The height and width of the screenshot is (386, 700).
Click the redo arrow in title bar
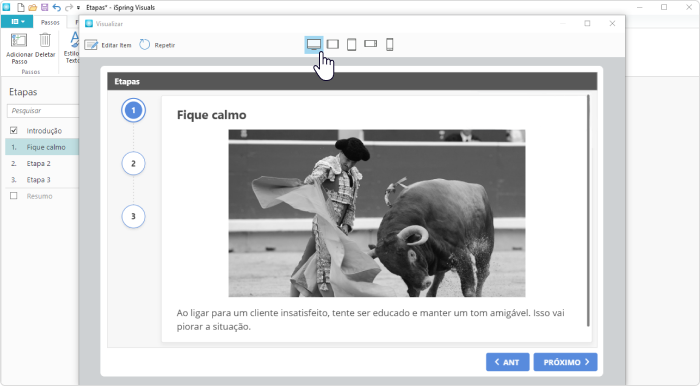click(68, 8)
